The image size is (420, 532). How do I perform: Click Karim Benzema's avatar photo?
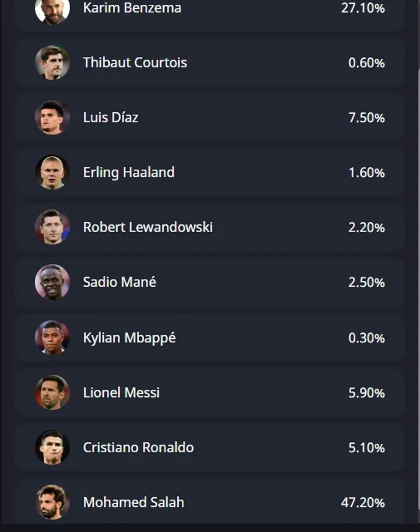tap(52, 8)
